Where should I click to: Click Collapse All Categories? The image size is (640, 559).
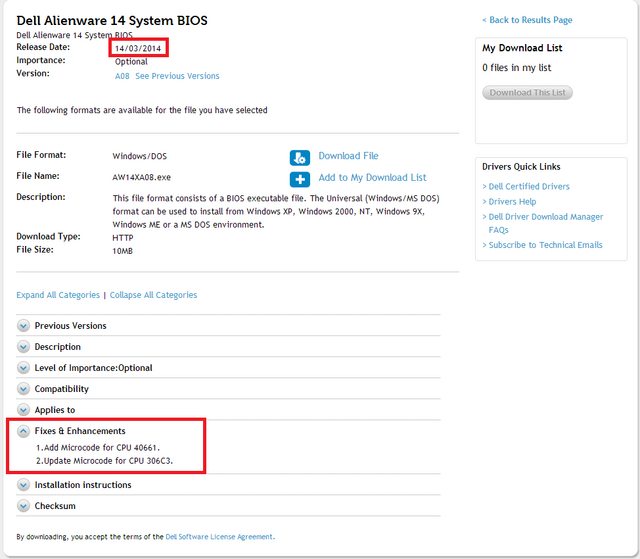153,295
